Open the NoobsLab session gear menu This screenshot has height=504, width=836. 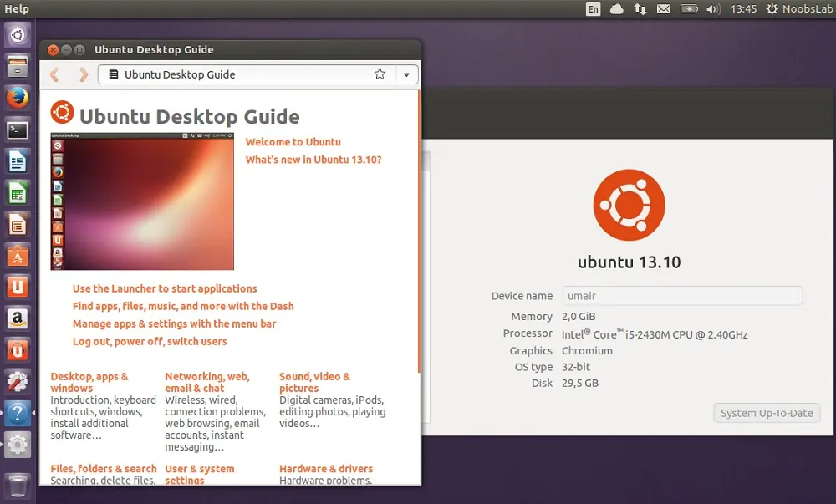[x=799, y=8]
